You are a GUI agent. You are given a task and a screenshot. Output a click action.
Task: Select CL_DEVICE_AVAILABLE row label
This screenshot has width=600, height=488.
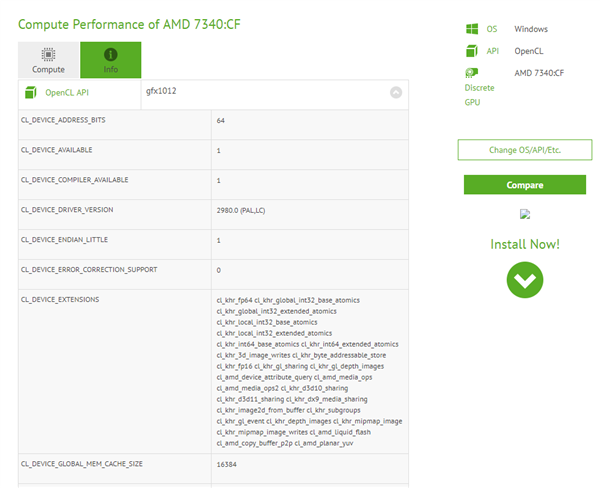click(57, 150)
